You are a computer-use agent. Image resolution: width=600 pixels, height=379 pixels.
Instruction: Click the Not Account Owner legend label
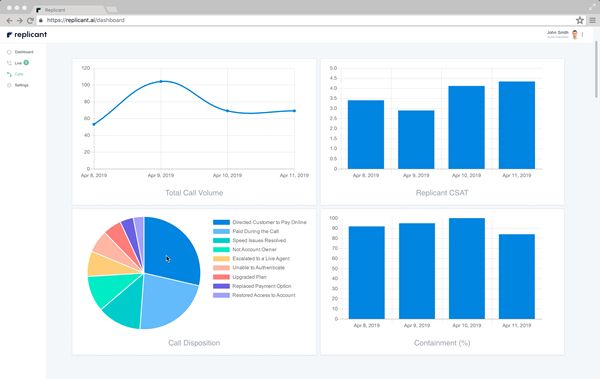pos(254,250)
